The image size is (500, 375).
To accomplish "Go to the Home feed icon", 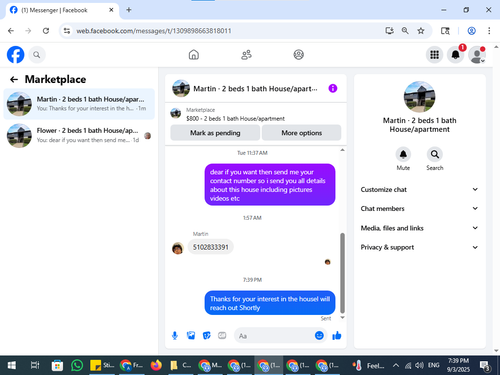I will point(194,55).
